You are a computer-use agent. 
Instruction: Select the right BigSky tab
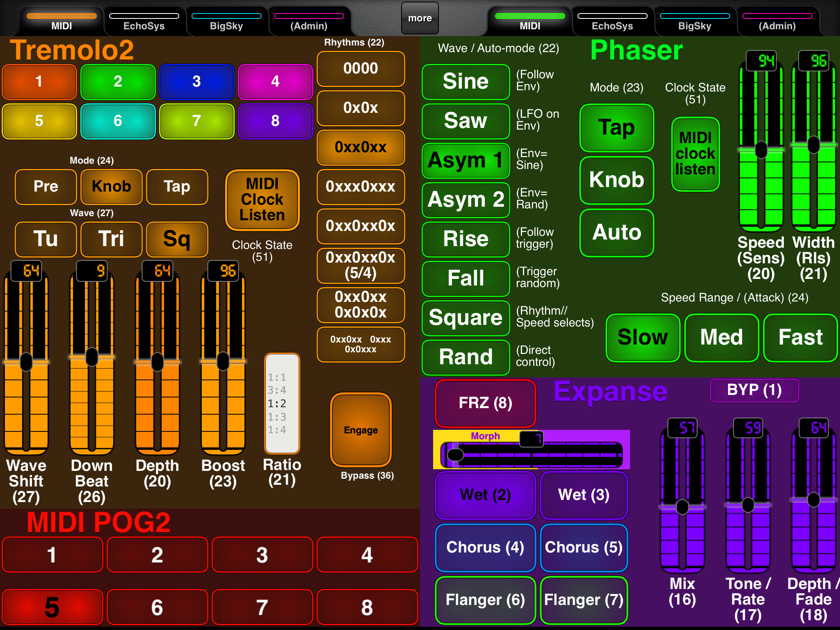695,21
